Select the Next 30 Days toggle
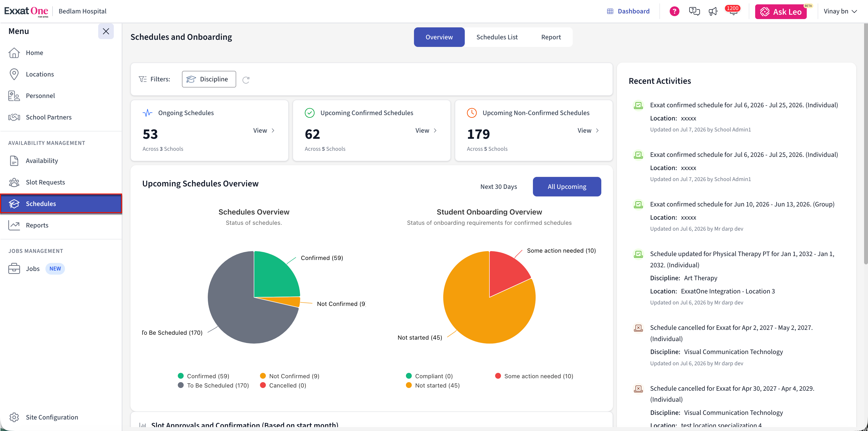Viewport: 868px width, 431px height. click(x=498, y=187)
